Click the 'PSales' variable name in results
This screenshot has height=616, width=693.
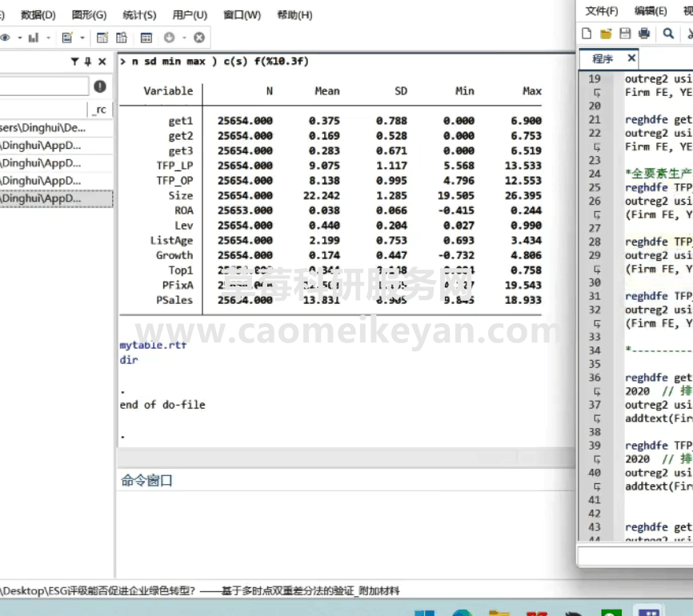pos(174,301)
